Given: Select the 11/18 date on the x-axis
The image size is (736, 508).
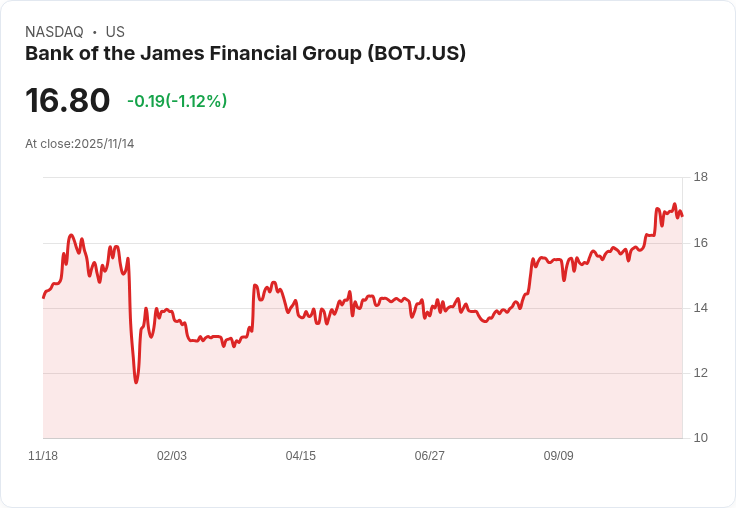Looking at the screenshot, I should pos(43,456).
